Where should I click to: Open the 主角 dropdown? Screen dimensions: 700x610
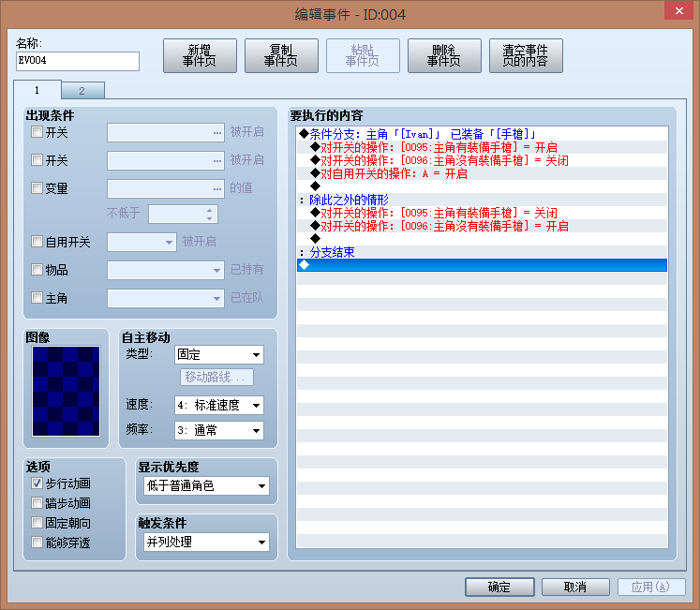click(166, 298)
